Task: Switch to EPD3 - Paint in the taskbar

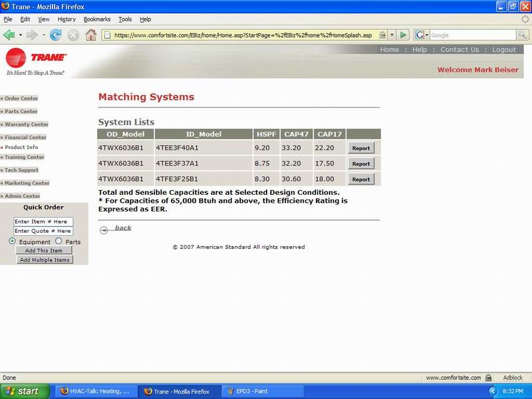Action: [251, 391]
